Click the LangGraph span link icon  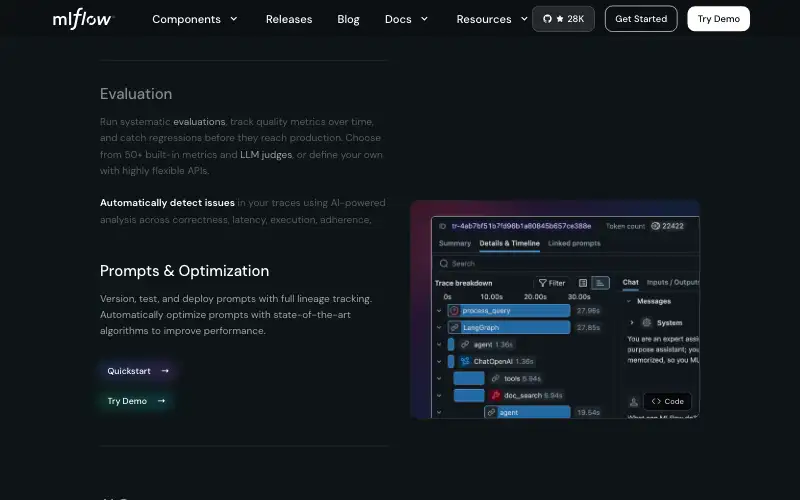[x=454, y=327]
